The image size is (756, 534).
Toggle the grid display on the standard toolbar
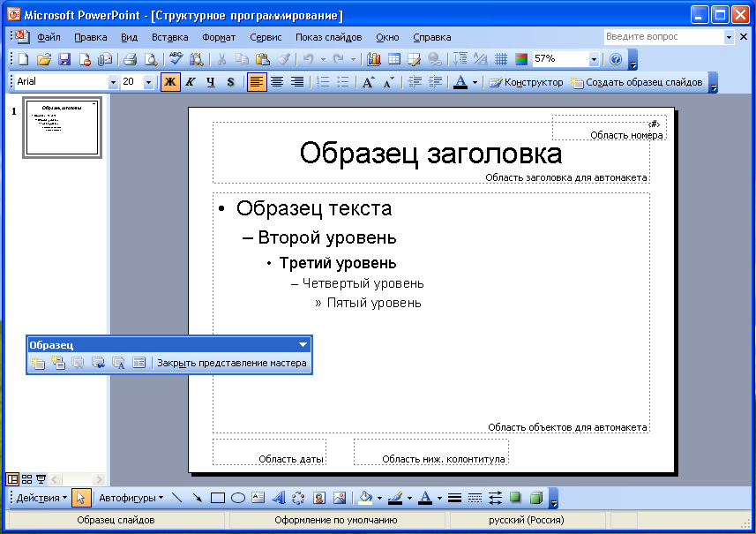point(501,59)
